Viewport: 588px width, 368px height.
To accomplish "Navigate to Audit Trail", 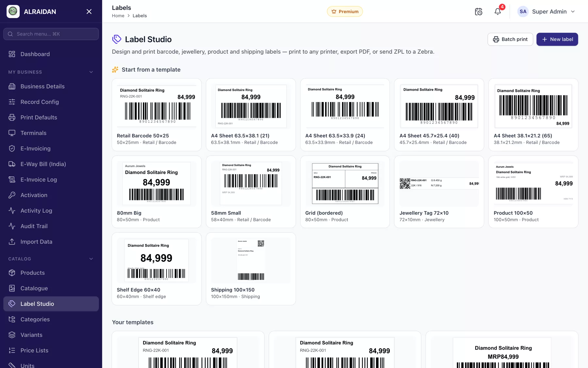I will (51, 226).
